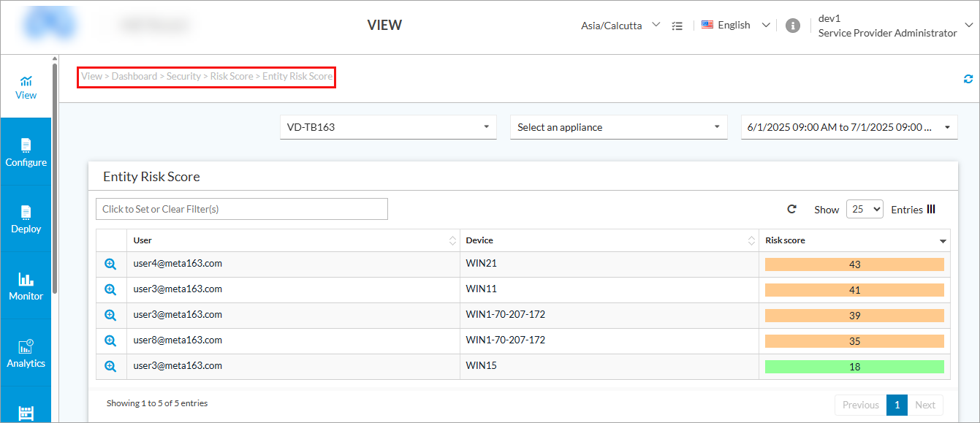Click the VIEW header title
This screenshot has height=423, width=980.
(x=384, y=25)
